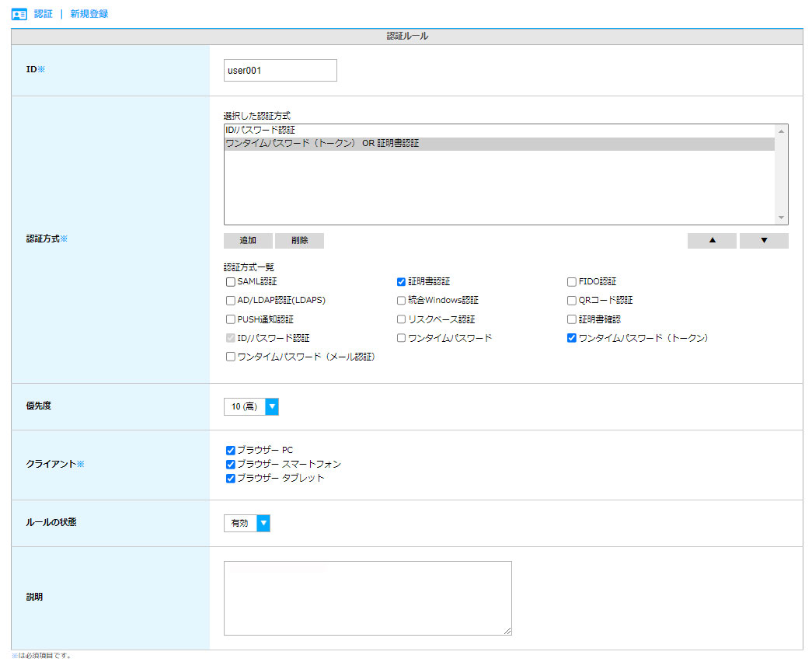This screenshot has width=812, height=662.
Task: Enable the SAML認証 checkbox
Action: point(231,282)
